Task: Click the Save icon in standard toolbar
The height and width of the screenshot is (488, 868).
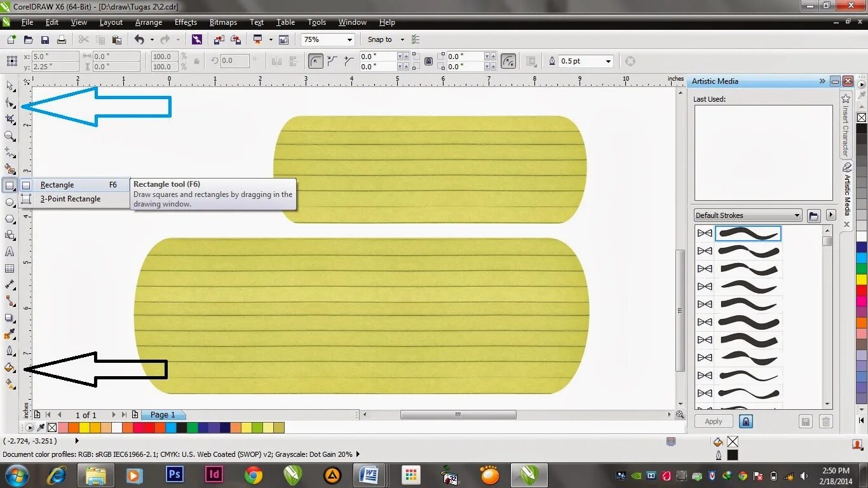Action: pyautogui.click(x=45, y=39)
